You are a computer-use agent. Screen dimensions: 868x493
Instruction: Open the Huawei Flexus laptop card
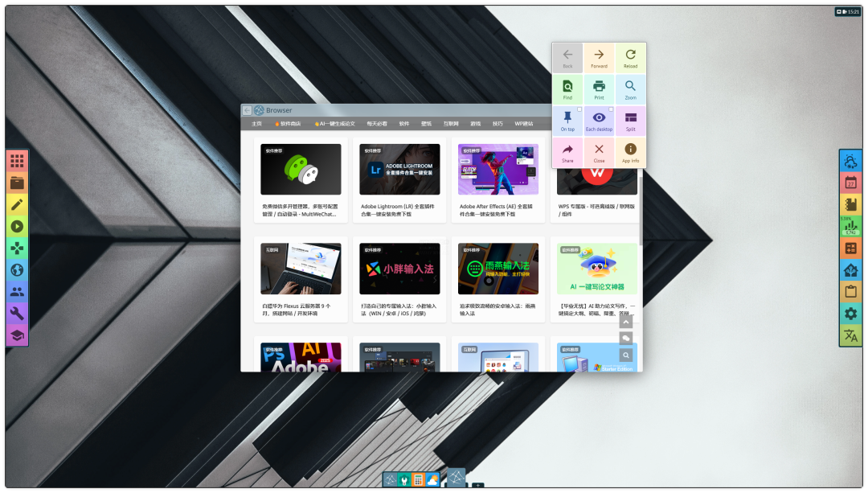tap(301, 269)
